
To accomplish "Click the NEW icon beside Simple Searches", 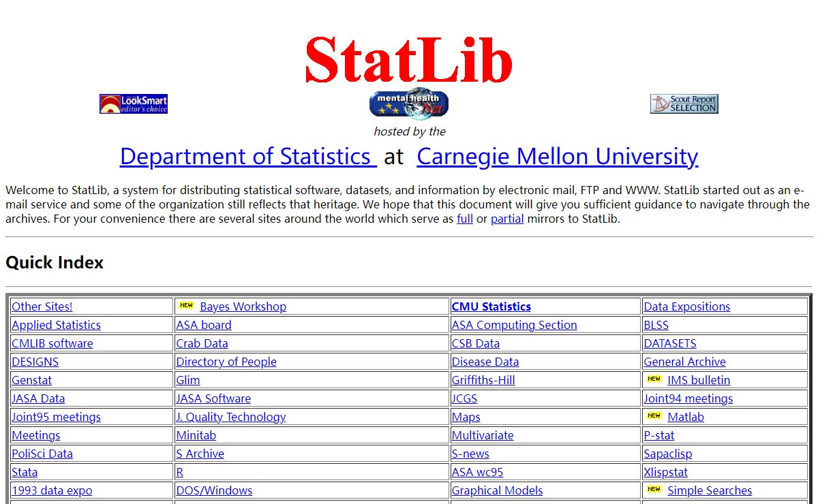I will tap(654, 490).
